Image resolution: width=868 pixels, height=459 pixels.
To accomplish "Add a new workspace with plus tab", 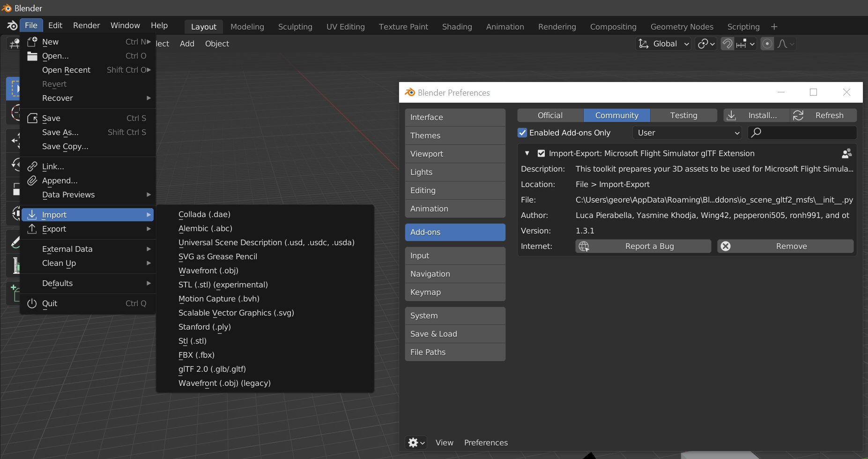I will [774, 27].
